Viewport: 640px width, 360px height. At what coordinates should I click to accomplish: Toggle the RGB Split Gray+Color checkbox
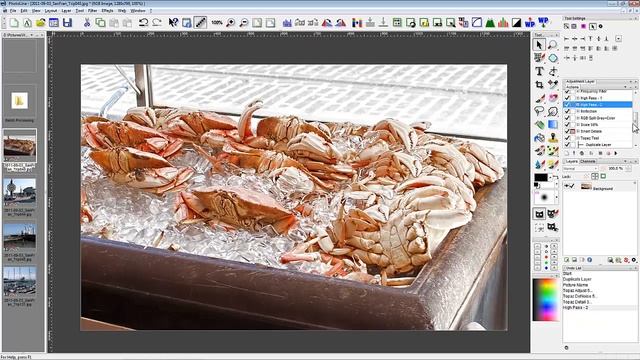[x=567, y=118]
